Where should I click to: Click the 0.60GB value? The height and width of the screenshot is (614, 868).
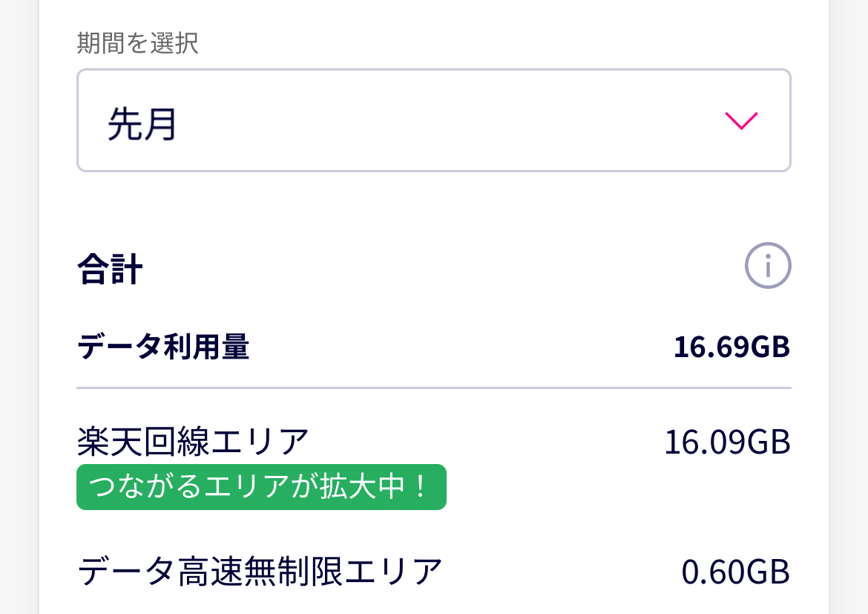click(735, 572)
